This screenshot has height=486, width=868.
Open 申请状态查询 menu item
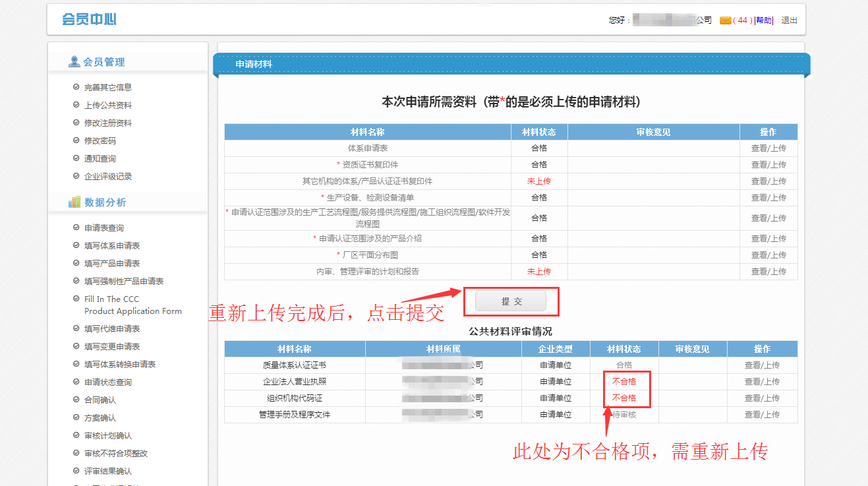(x=108, y=382)
